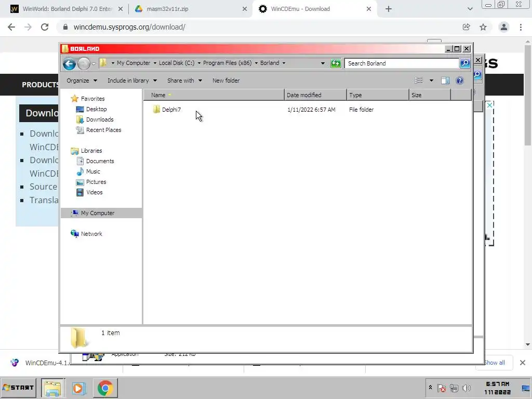Click the File folder type cell
Image resolution: width=532 pixels, height=399 pixels.
(361, 110)
